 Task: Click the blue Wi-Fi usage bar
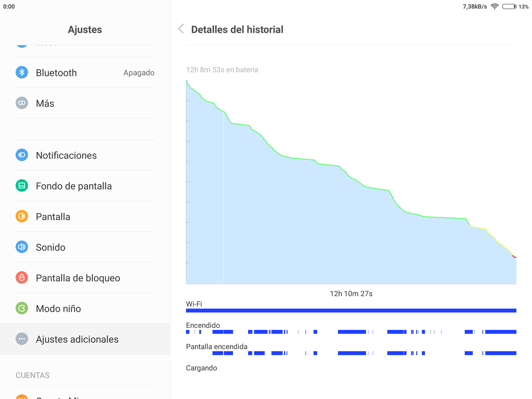(x=351, y=311)
